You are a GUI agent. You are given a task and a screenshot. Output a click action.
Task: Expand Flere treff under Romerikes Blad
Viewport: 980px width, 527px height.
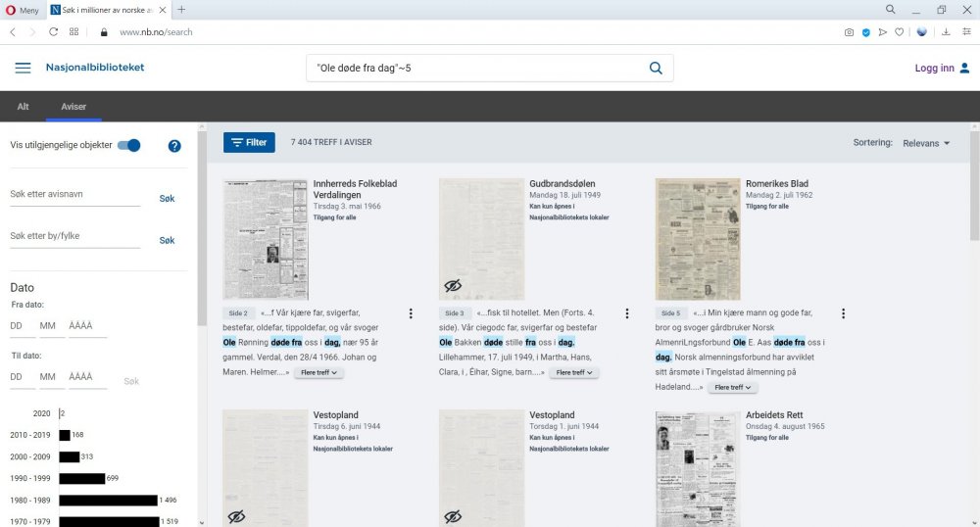[x=732, y=388]
